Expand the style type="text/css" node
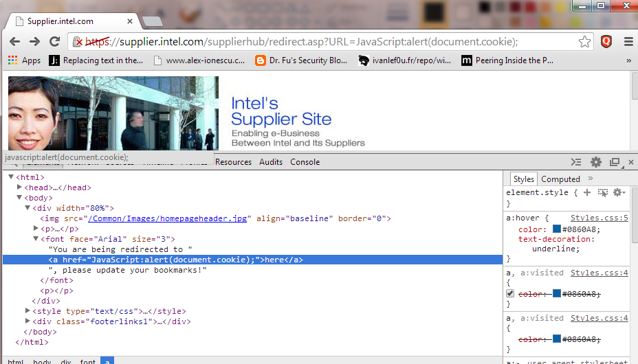Screen dimensions: 638x364 pyautogui.click(x=27, y=310)
